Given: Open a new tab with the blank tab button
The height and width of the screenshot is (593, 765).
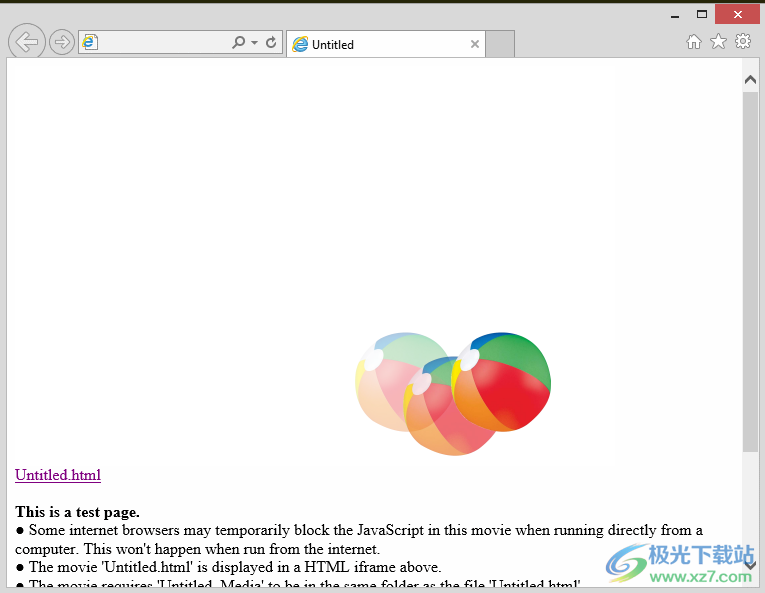Looking at the screenshot, I should coord(500,44).
